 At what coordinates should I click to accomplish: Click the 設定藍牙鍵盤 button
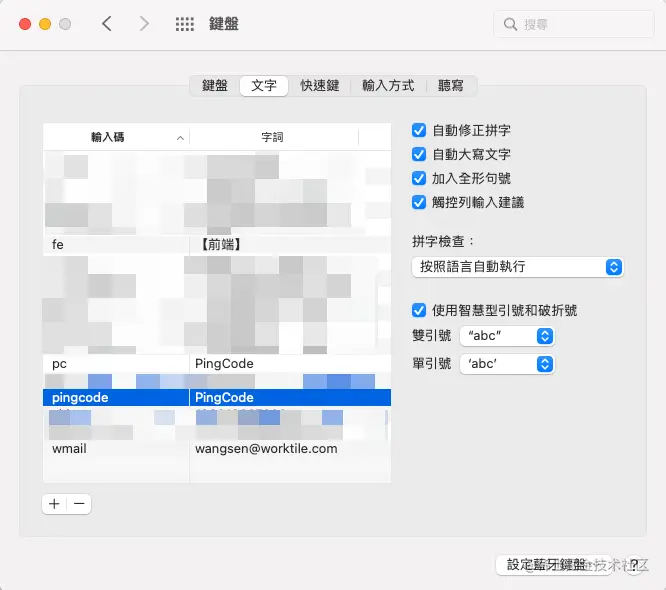tap(554, 565)
